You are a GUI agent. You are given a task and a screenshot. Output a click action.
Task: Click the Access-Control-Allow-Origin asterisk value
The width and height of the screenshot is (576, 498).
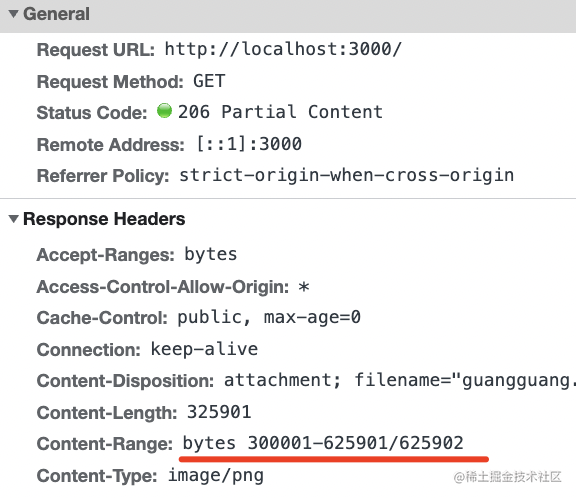(x=304, y=286)
